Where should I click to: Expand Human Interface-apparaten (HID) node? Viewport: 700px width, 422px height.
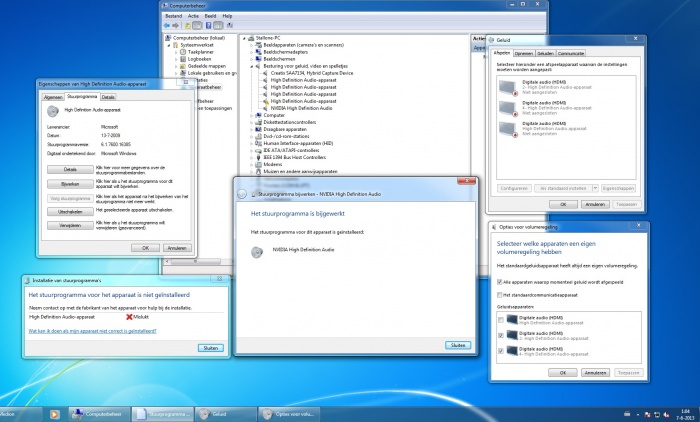pyautogui.click(x=251, y=143)
